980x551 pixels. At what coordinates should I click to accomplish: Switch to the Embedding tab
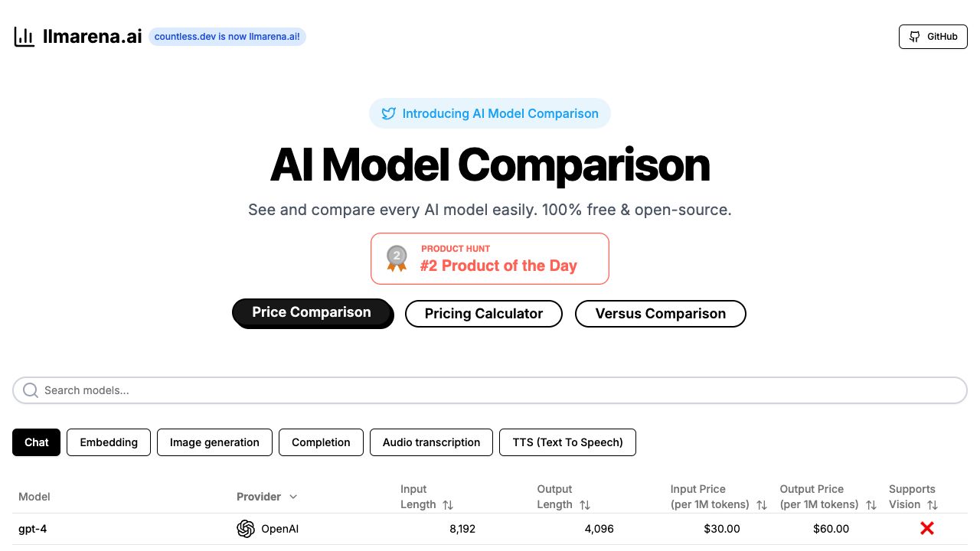tap(109, 442)
